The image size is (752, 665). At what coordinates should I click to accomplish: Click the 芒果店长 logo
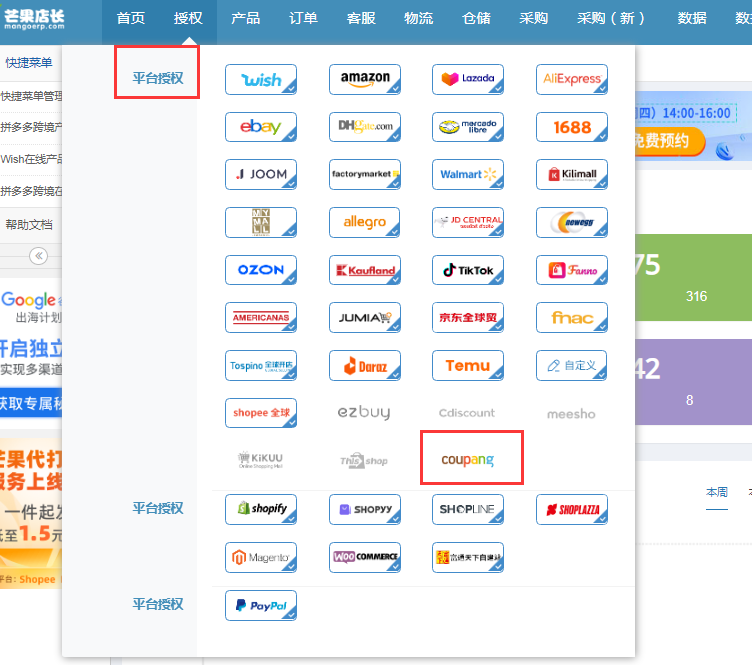35,19
